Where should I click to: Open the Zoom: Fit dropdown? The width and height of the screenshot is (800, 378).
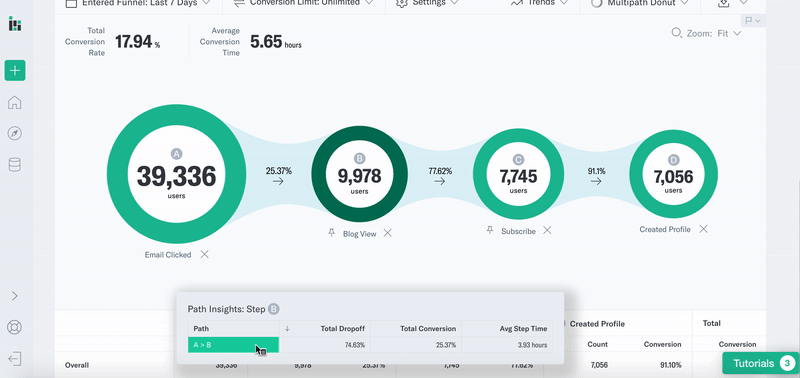(x=707, y=33)
